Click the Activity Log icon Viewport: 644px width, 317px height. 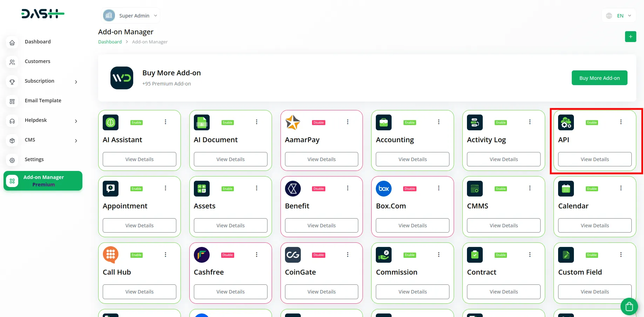coord(475,122)
